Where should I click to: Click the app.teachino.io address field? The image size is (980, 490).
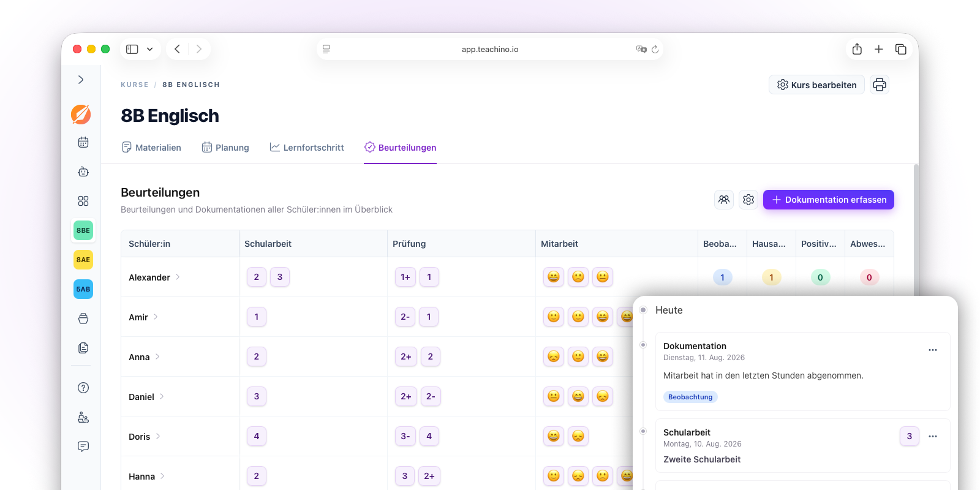tap(490, 49)
